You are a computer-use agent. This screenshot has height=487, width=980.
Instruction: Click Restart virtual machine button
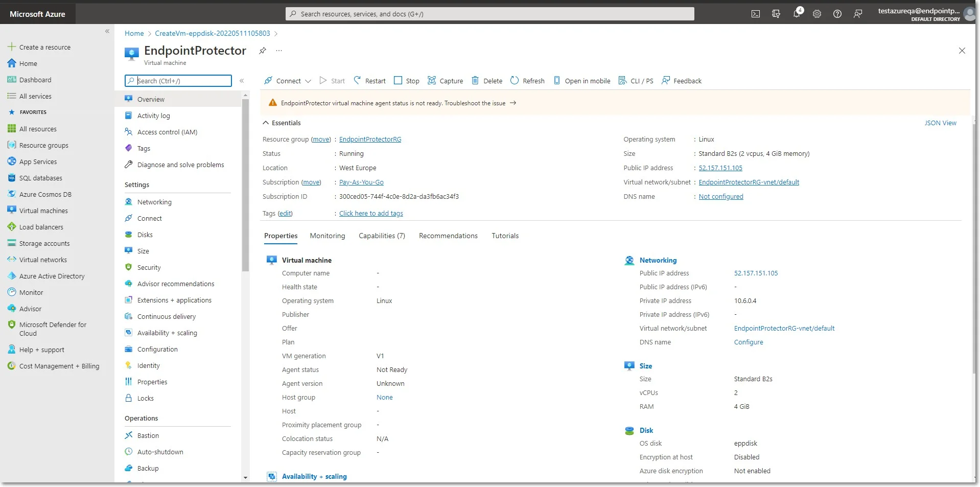(369, 81)
